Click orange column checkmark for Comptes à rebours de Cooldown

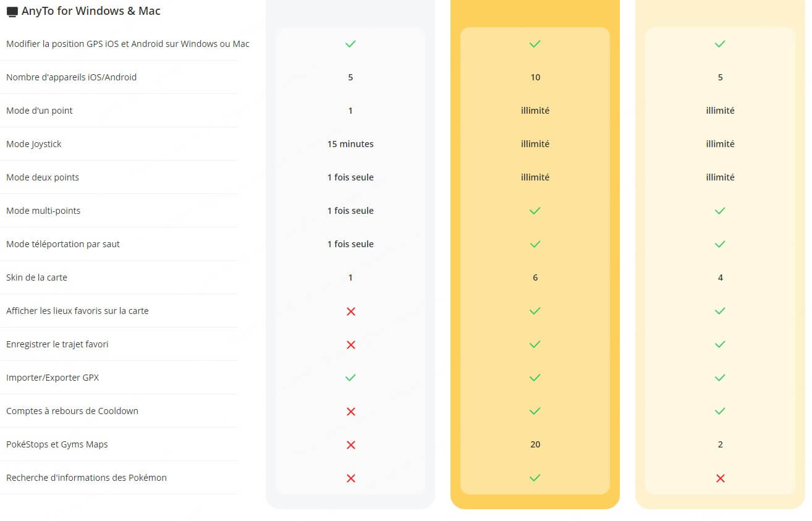click(x=535, y=411)
